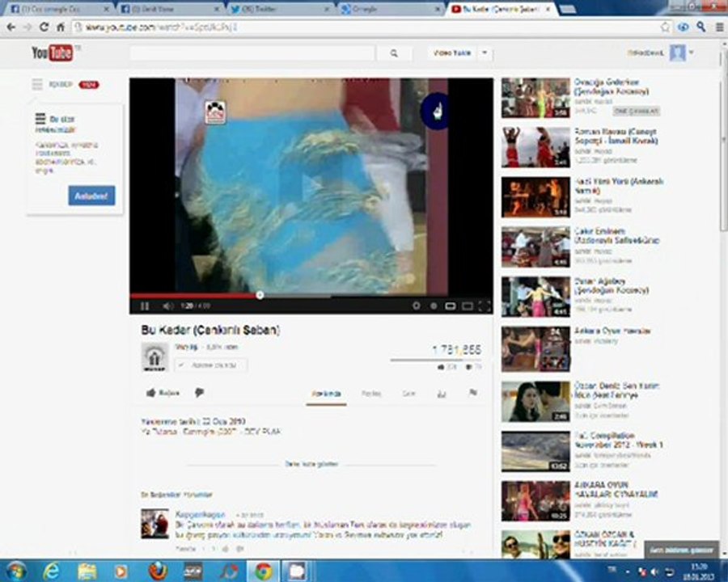728x582 pixels.
Task: Select the Ekle tab under the video
Action: [408, 394]
